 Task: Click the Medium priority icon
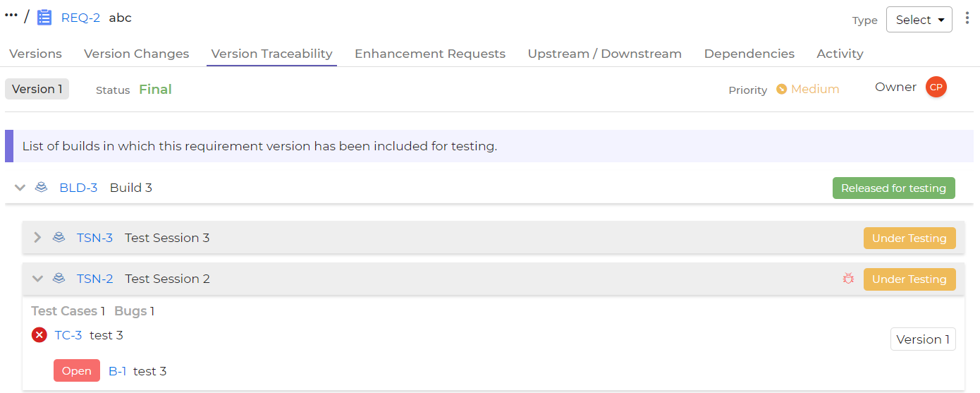(x=781, y=90)
